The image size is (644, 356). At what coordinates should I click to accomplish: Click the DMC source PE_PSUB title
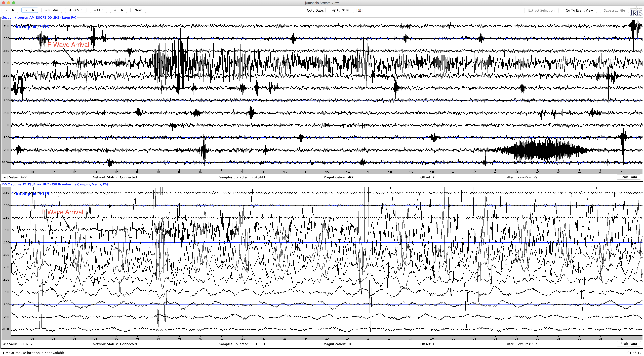pyautogui.click(x=55, y=184)
